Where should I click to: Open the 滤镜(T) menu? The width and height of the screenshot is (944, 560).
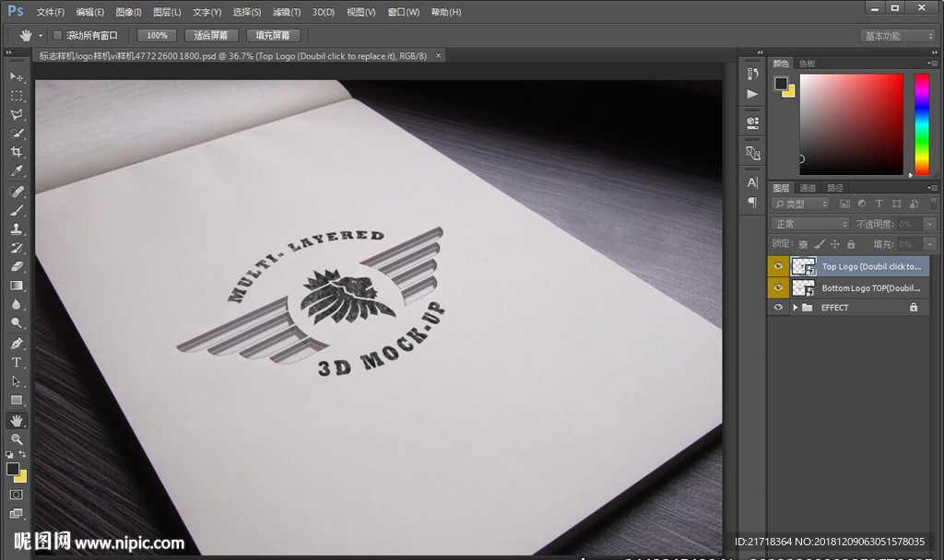(287, 12)
